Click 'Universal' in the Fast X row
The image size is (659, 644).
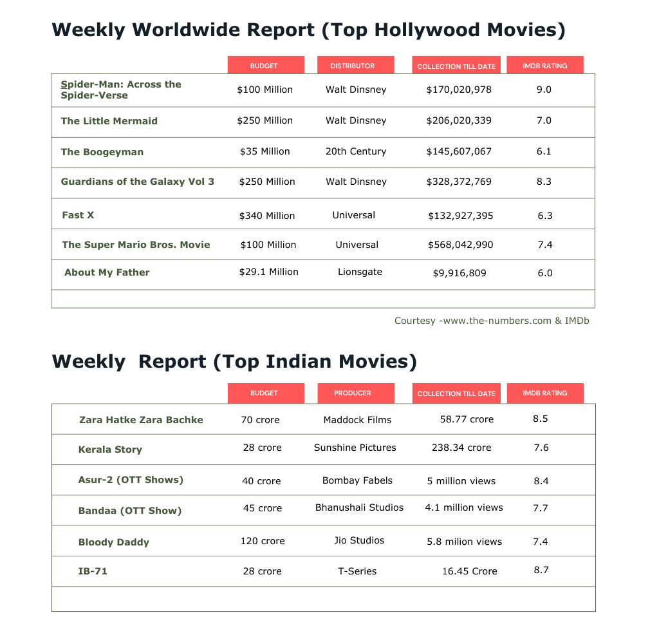354,215
